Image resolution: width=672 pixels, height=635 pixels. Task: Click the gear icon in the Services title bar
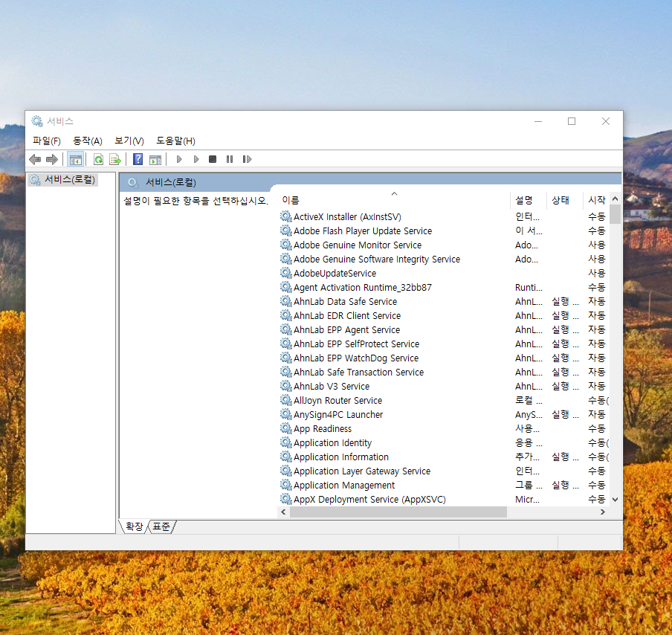click(x=37, y=121)
